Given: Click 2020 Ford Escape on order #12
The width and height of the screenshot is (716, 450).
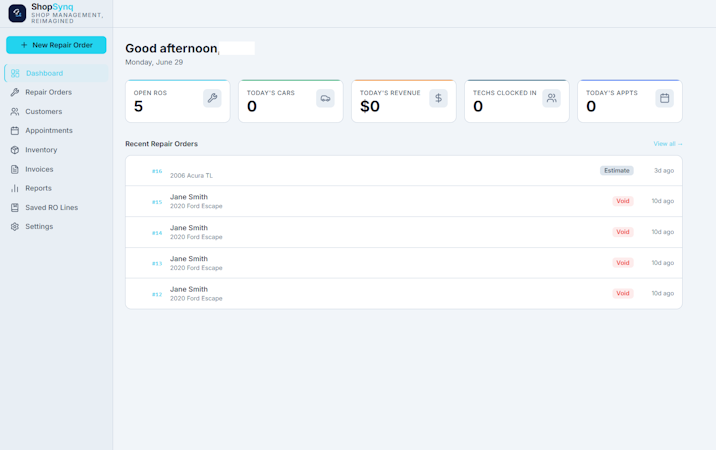Looking at the screenshot, I should [x=196, y=298].
